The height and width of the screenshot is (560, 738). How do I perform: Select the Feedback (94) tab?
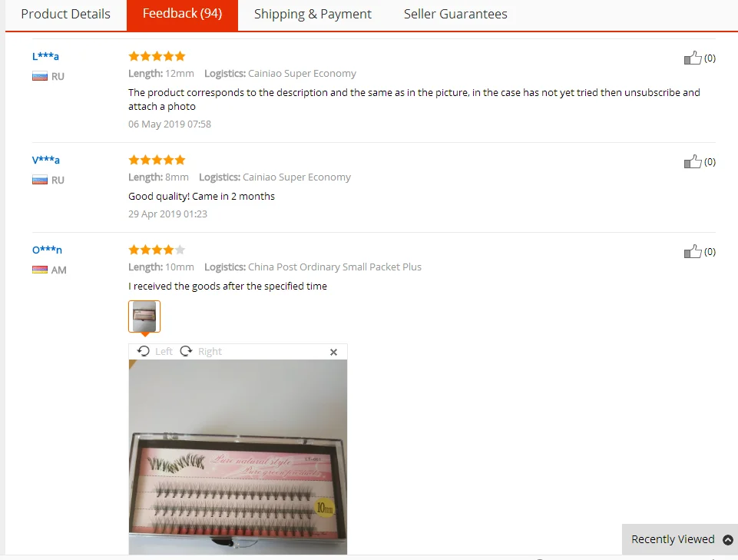coord(182,14)
